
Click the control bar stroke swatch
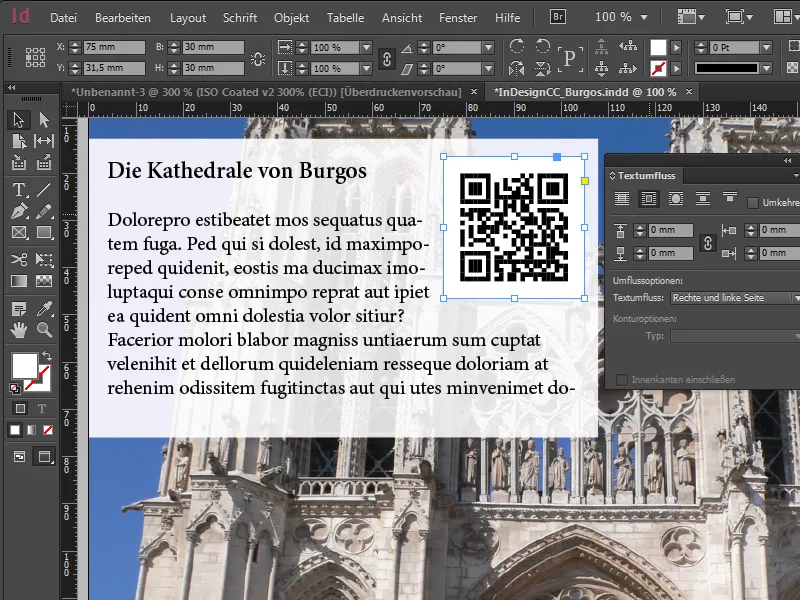[658, 68]
